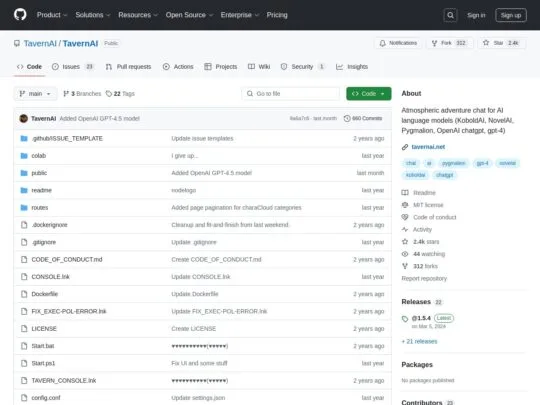Open the Pricing page
Viewport: 540px width, 405px height.
point(277,15)
